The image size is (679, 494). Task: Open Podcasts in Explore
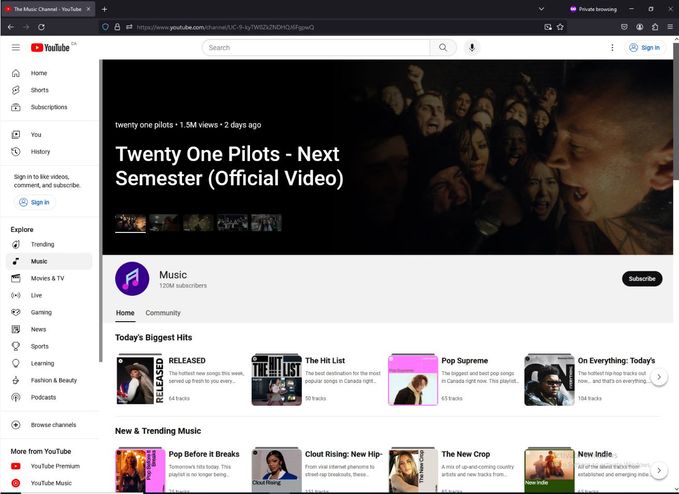[48, 397]
